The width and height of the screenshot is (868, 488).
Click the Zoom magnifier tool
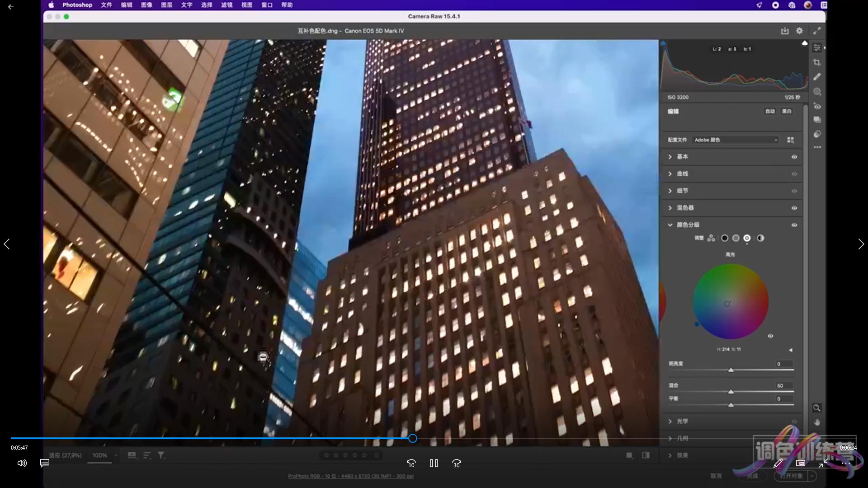click(x=817, y=408)
